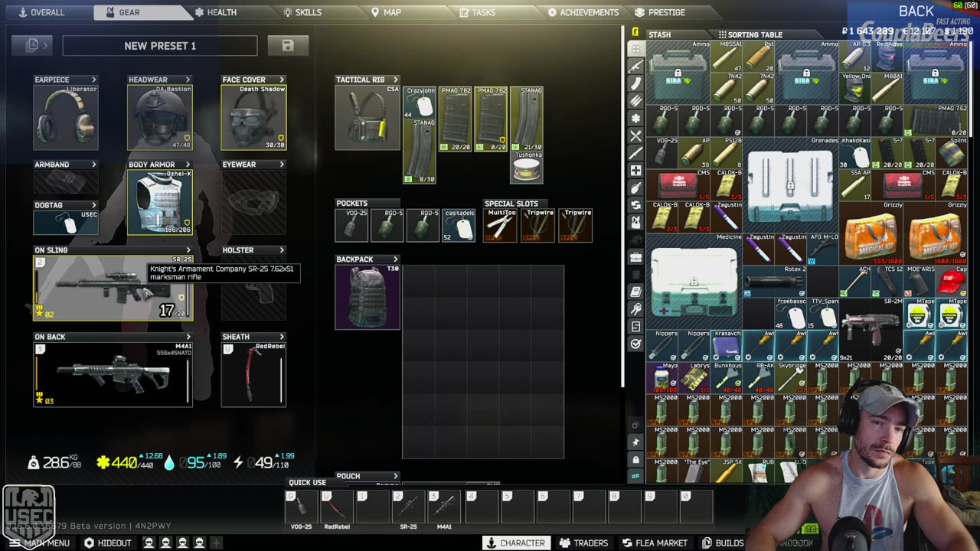Open the Traders screen
Viewport: 980px width, 551px height.
coord(583,543)
